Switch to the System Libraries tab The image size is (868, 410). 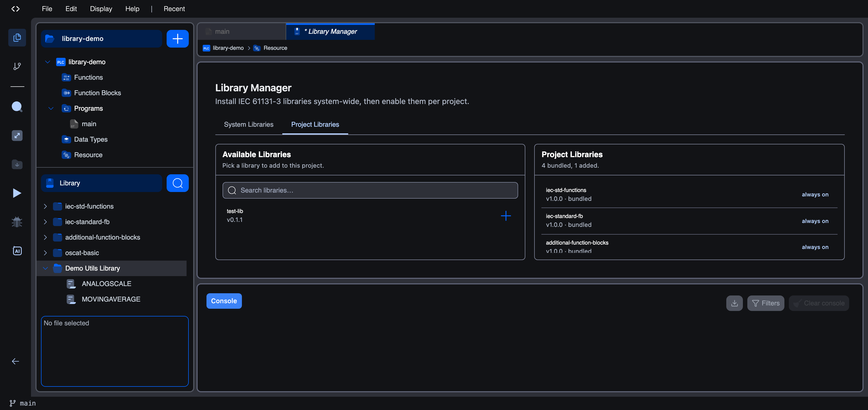tap(249, 125)
